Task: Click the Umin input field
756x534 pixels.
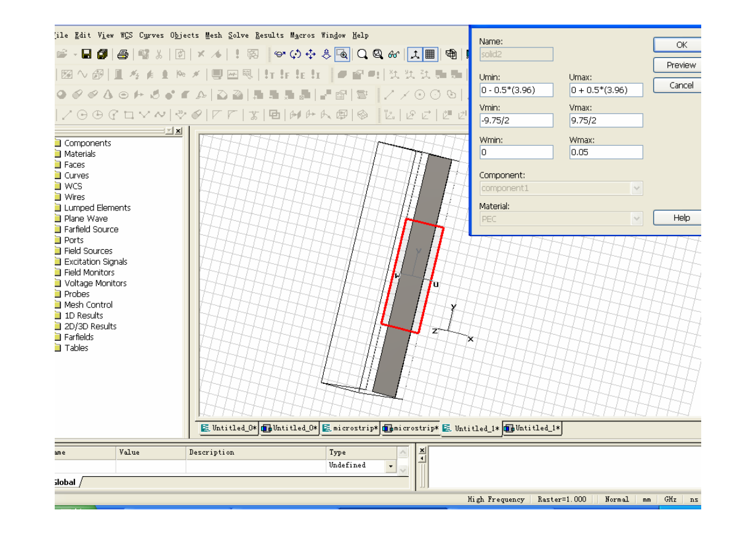Action: click(517, 90)
